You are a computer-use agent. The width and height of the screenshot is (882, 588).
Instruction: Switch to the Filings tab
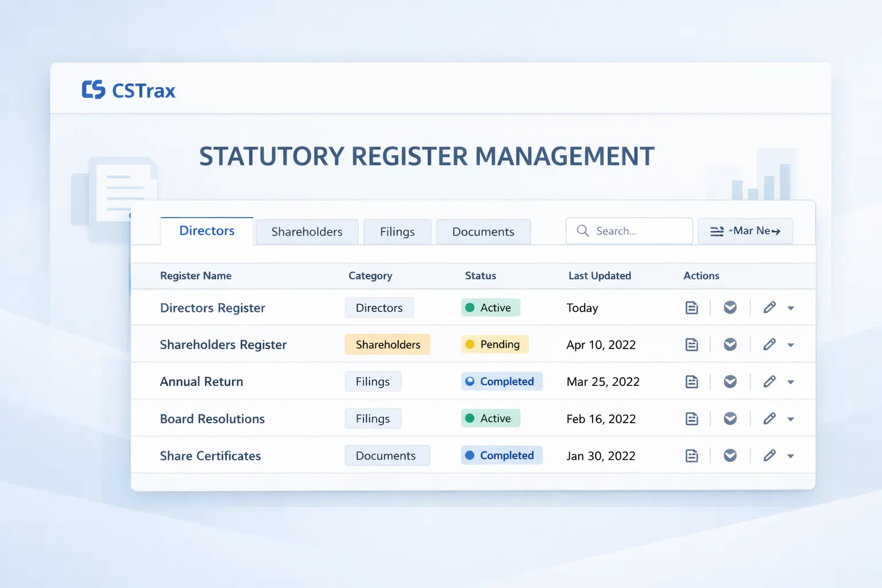(397, 232)
